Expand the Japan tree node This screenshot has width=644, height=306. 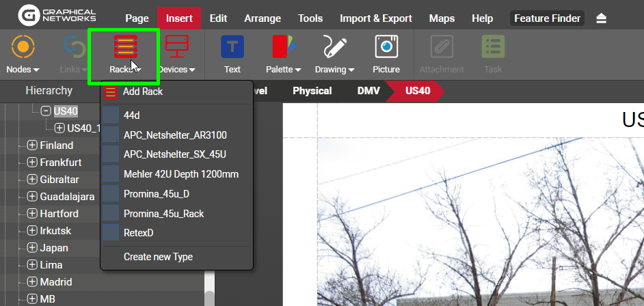tap(32, 248)
